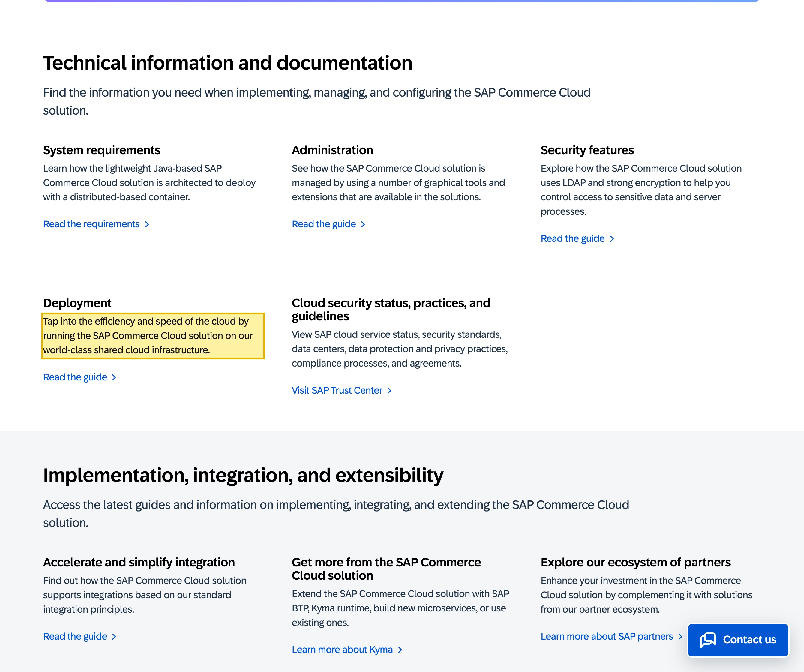Click chevron next to Visit SAP Trust Center
The image size is (804, 672).
coord(389,391)
